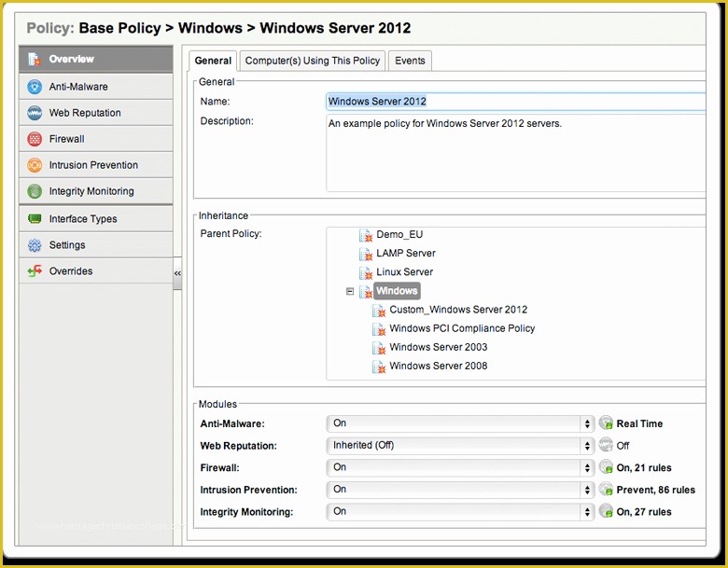Open the Web Reputation section
The width and height of the screenshot is (728, 568).
point(95,113)
